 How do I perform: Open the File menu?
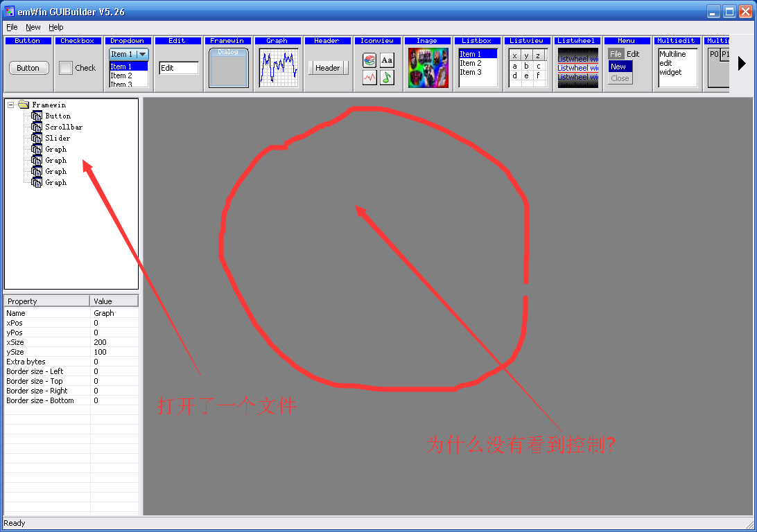[x=12, y=27]
